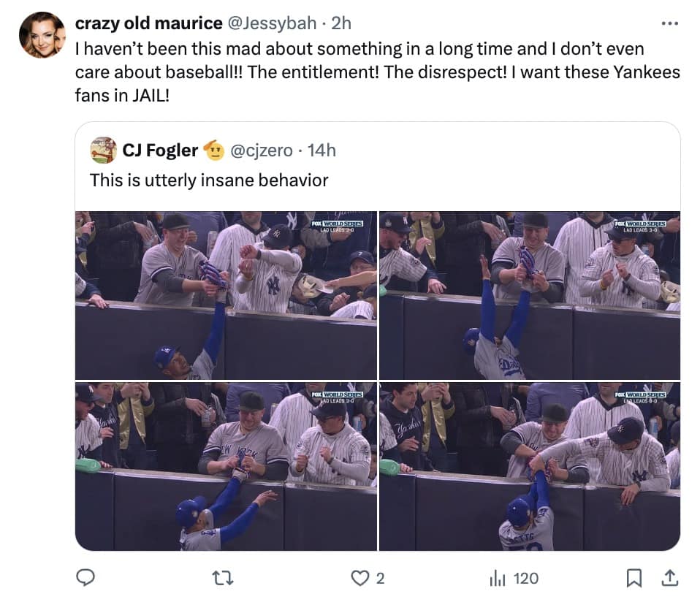This screenshot has width=700, height=602.
Task: Enlarge the top-left baseball photo
Action: click(225, 292)
